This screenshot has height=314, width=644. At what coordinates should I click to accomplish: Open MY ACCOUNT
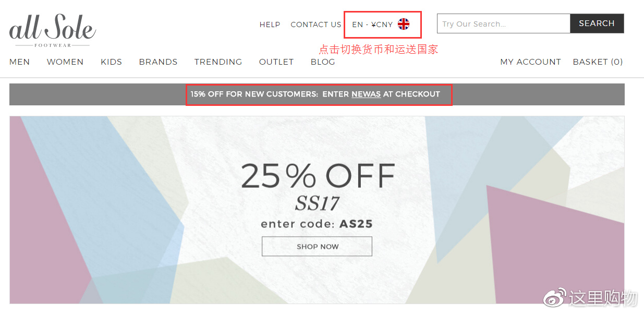coord(530,62)
